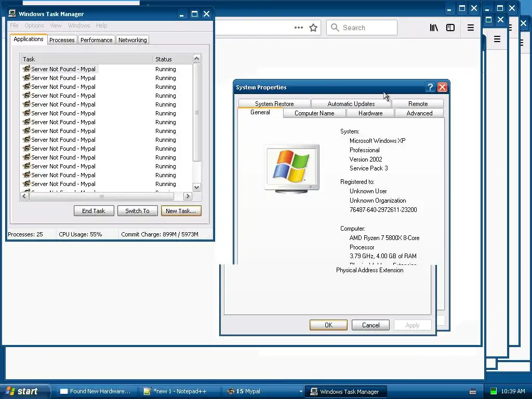532x399 pixels.
Task: Open the Remote tab
Action: 418,103
